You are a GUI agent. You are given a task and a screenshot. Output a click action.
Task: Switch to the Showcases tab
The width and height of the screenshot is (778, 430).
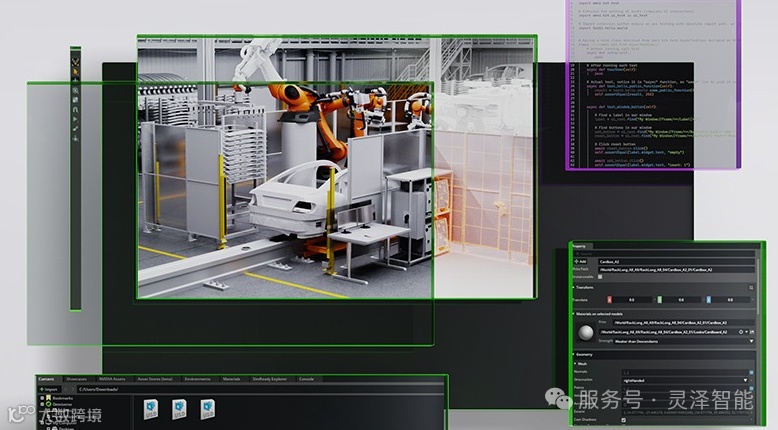coord(76,379)
